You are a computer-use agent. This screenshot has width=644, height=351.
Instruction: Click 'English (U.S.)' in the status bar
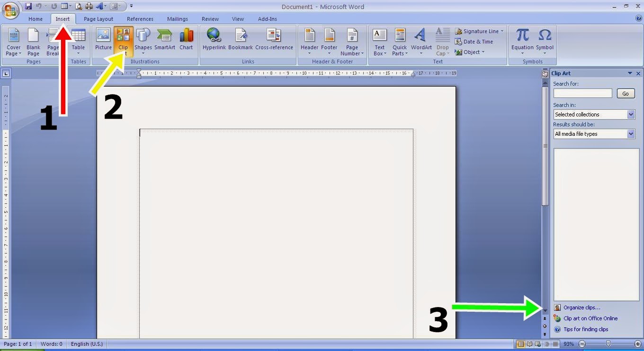pyautogui.click(x=87, y=344)
